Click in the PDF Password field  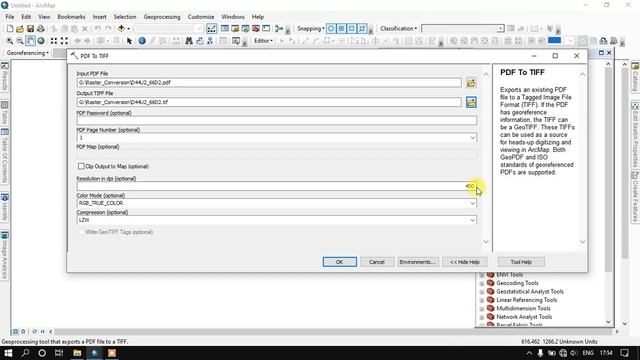pos(276,121)
